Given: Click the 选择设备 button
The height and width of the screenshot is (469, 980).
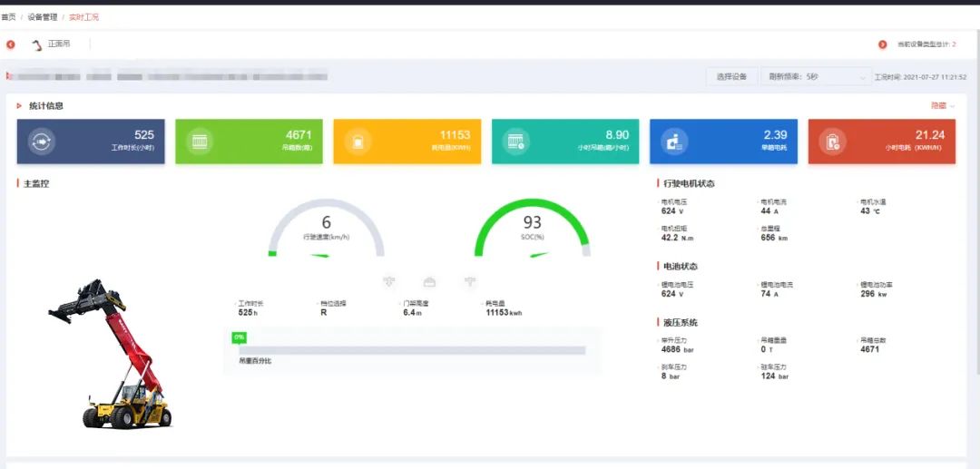Looking at the screenshot, I should [731, 77].
